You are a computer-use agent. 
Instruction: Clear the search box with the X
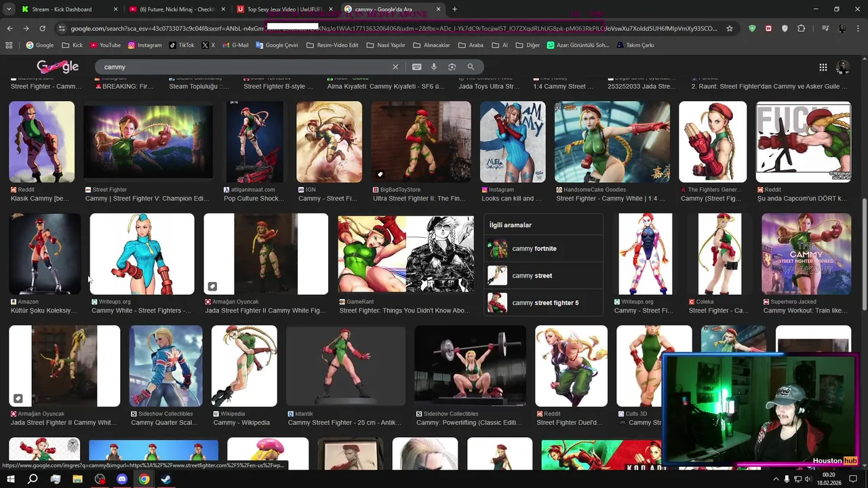coord(395,67)
